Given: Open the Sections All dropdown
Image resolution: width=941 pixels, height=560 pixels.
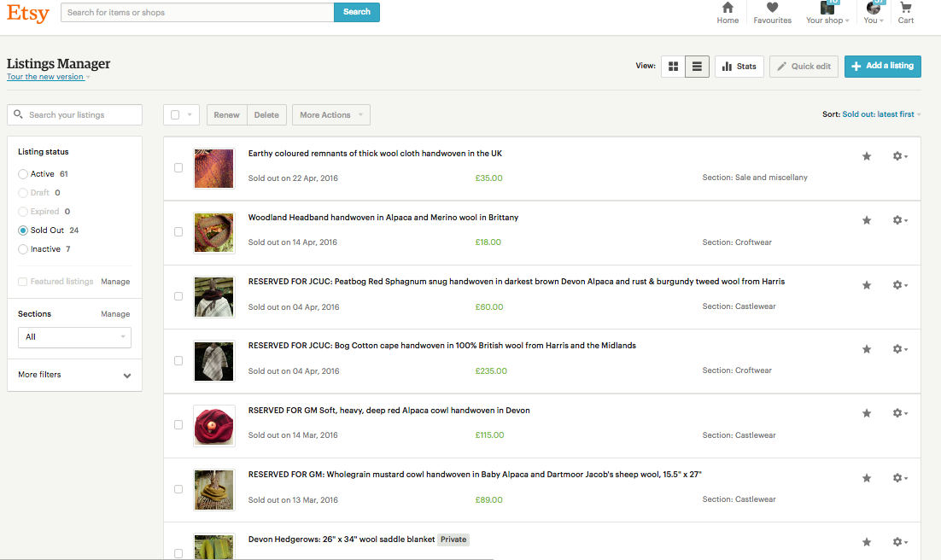Looking at the screenshot, I should 74,337.
